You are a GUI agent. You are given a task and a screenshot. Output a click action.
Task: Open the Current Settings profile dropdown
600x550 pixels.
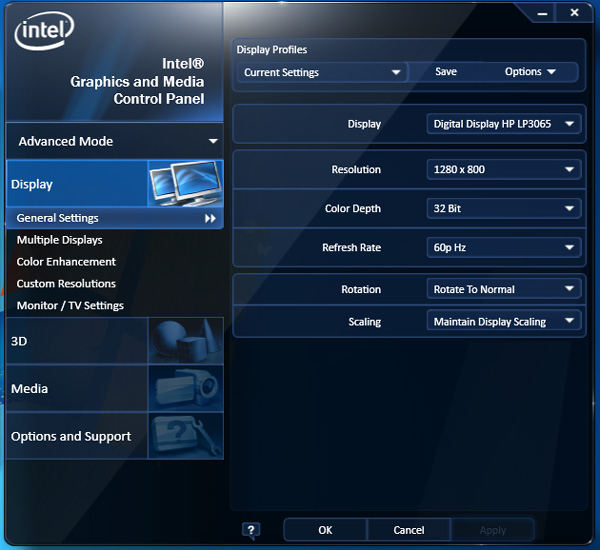(x=322, y=72)
